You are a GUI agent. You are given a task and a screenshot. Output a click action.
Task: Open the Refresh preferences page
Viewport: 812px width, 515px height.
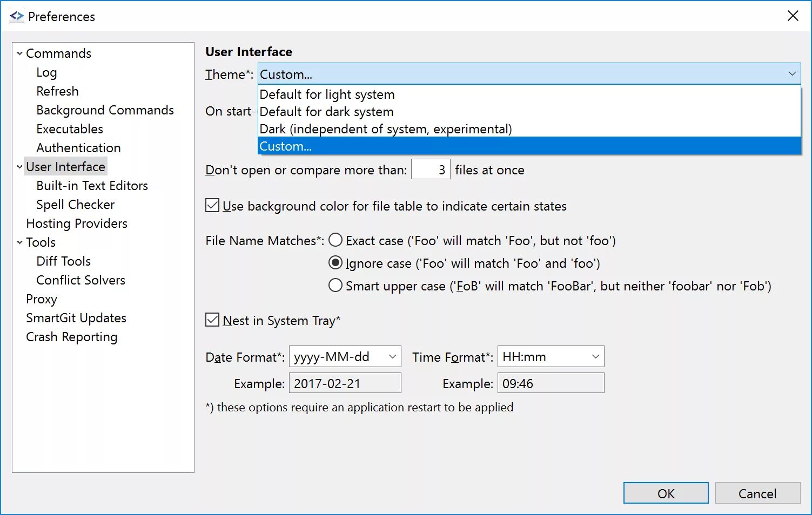click(x=57, y=91)
